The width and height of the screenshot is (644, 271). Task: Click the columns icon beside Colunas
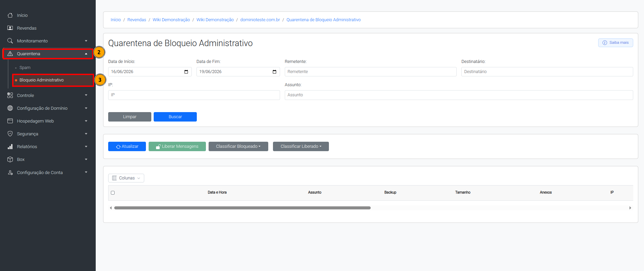click(115, 178)
